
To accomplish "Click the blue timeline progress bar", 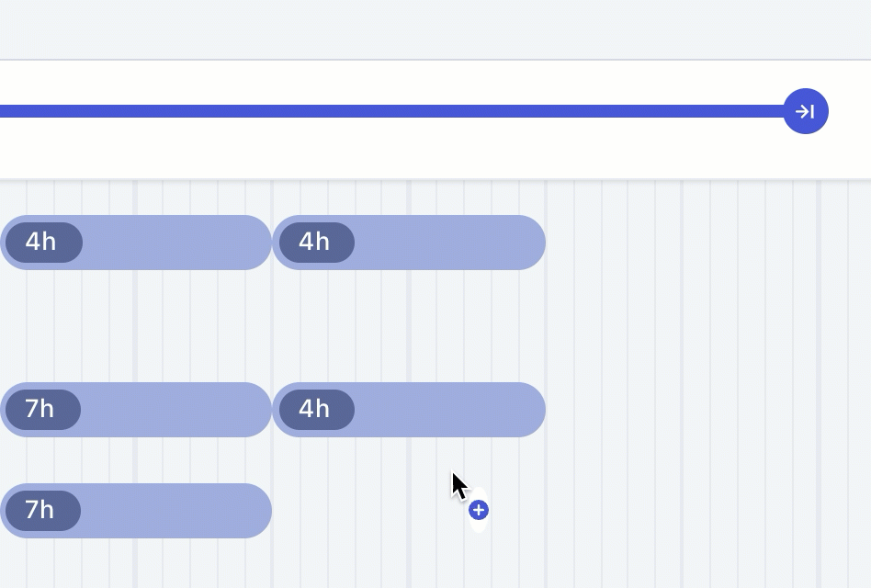I will (386, 112).
